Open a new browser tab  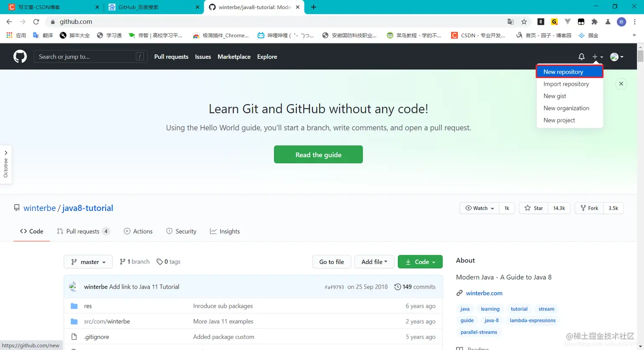(313, 7)
